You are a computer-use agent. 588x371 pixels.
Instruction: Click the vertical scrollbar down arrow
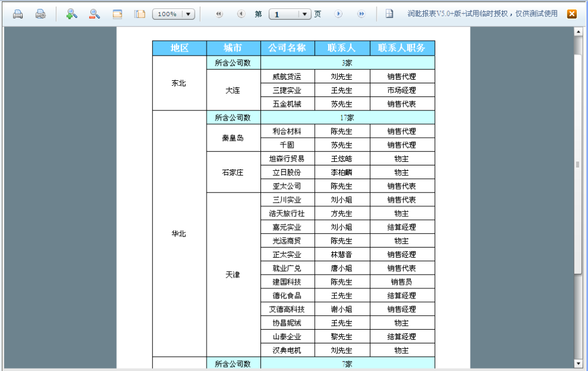[x=578, y=363]
